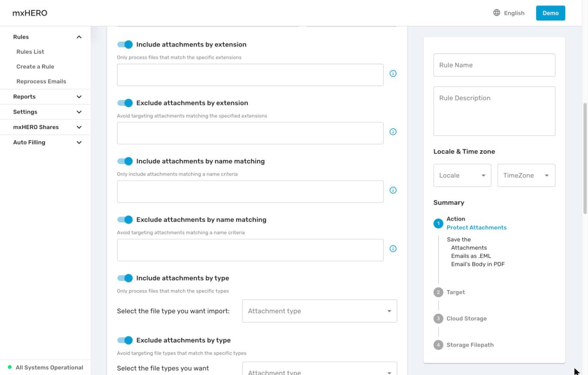Click the step 3 Cloud Storage circle icon

pos(438,318)
